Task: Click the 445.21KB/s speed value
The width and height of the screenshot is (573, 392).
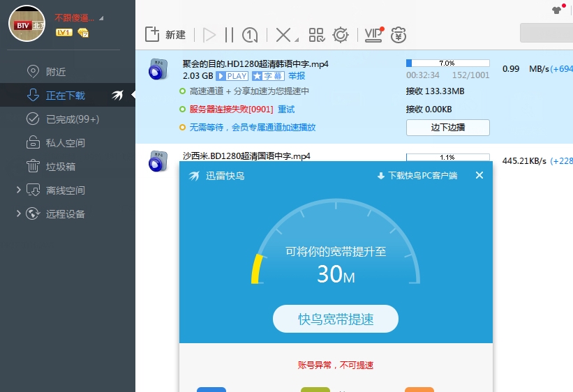Action: click(524, 161)
